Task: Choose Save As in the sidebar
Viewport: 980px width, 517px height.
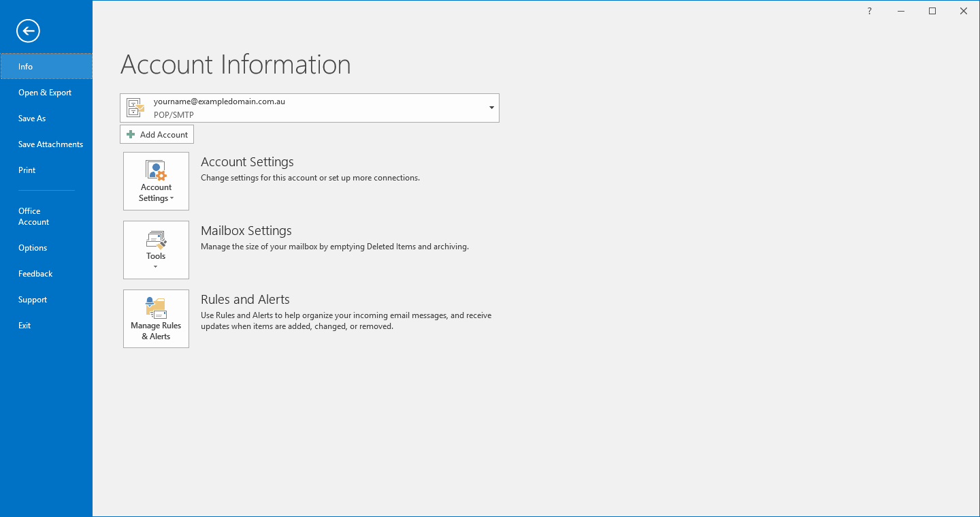Action: coord(32,119)
